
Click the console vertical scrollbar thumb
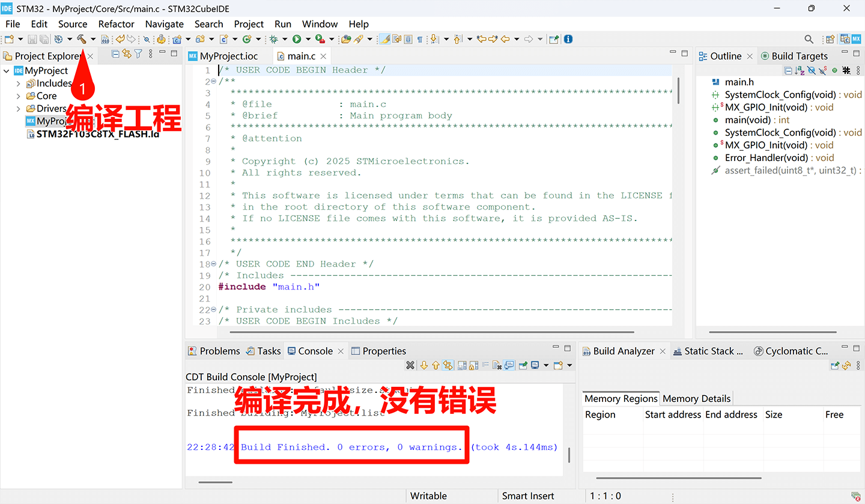click(x=569, y=455)
